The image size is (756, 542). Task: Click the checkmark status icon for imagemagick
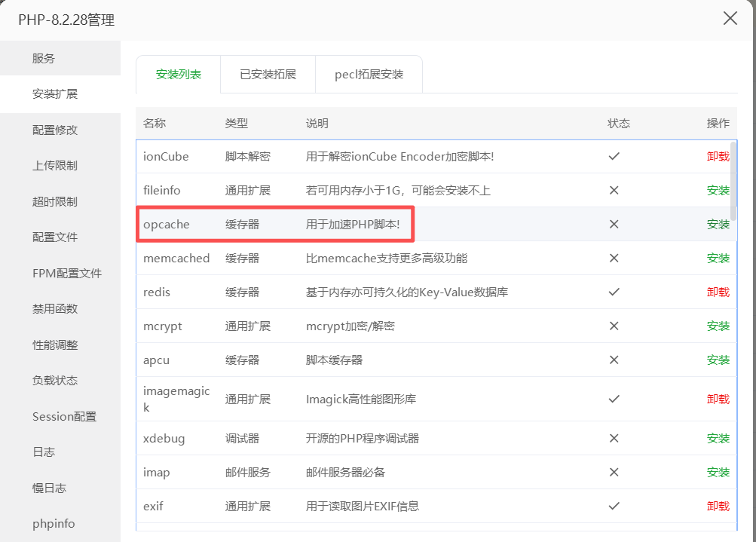click(614, 399)
